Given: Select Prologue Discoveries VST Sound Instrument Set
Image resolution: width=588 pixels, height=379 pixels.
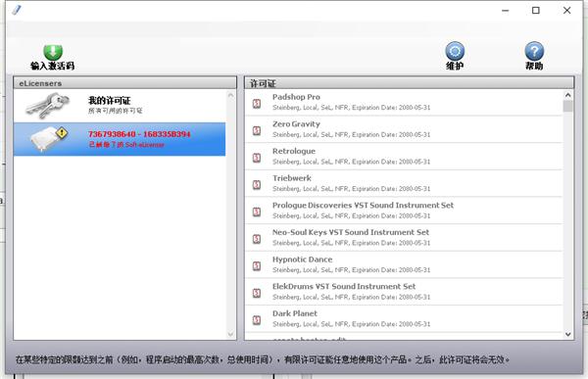Looking at the screenshot, I should coord(404,211).
